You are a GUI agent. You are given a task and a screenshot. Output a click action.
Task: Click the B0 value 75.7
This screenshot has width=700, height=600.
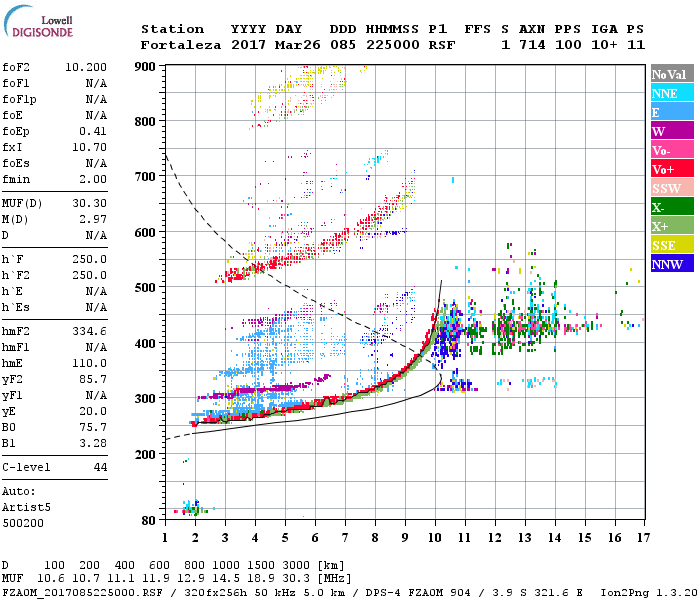pos(93,427)
